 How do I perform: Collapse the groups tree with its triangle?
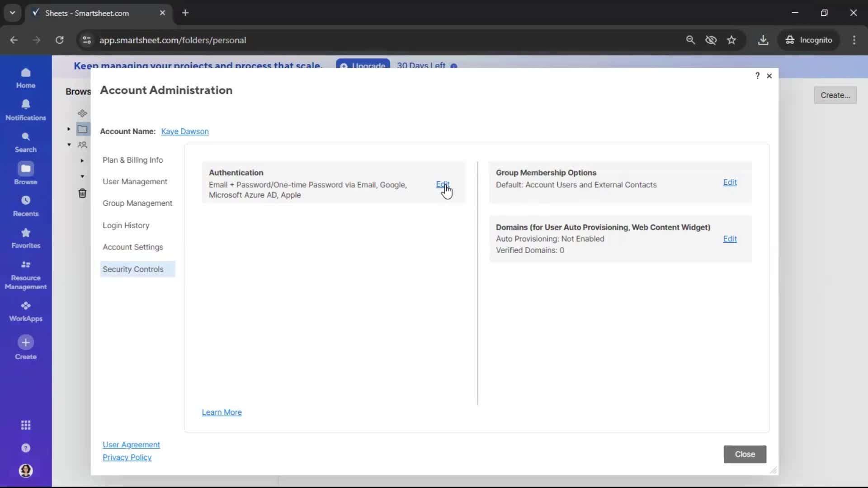tap(70, 145)
